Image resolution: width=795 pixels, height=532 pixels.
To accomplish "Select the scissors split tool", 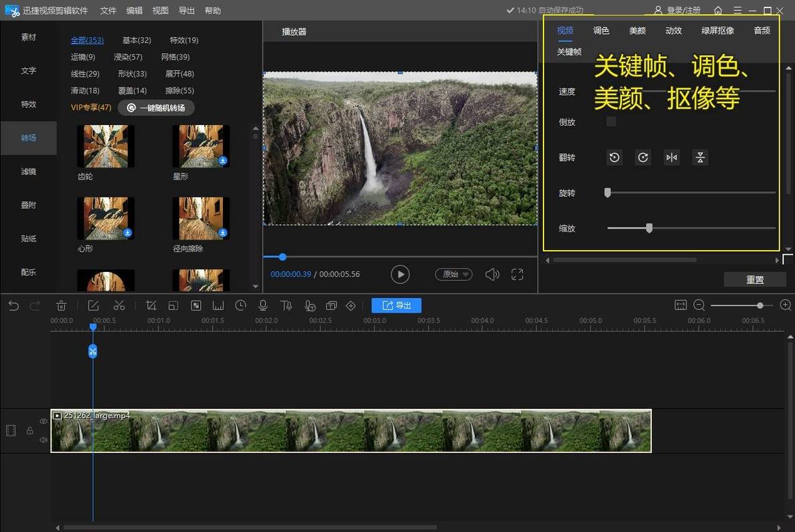I will tap(119, 305).
